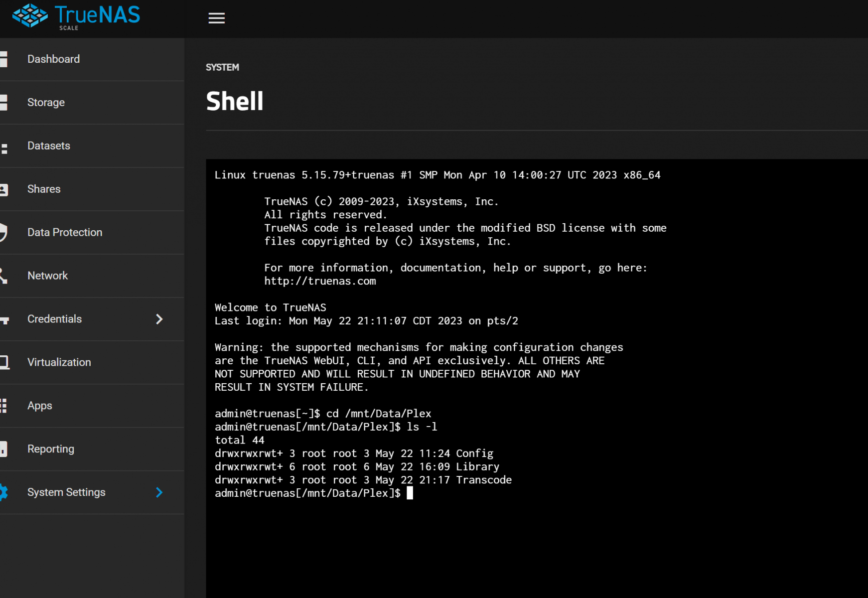Image resolution: width=868 pixels, height=598 pixels.
Task: Click the Apps grid icon
Action: point(3,406)
